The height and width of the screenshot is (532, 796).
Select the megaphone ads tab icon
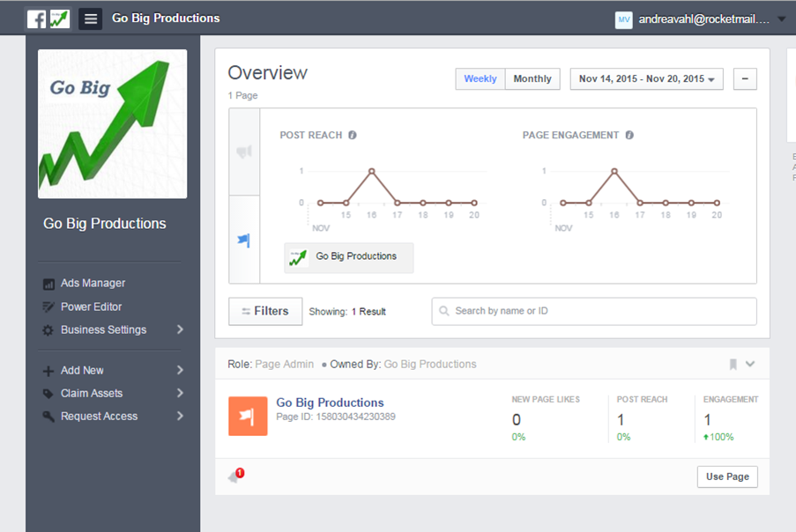pos(244,151)
